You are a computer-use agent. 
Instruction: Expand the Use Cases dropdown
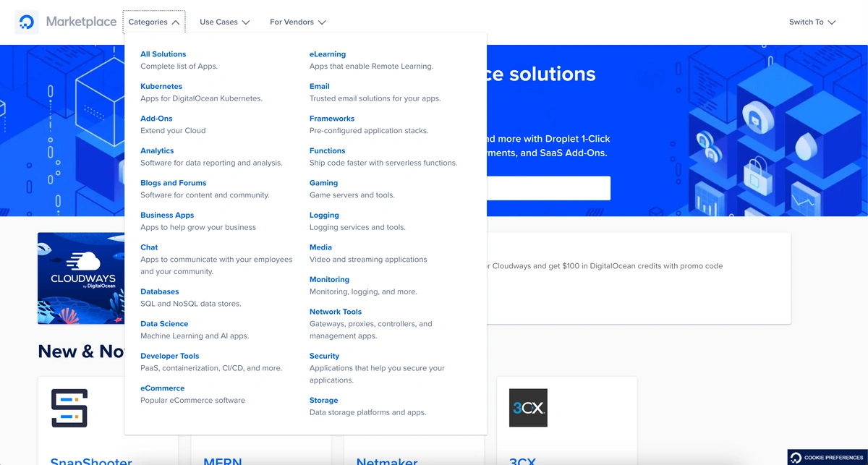[224, 22]
